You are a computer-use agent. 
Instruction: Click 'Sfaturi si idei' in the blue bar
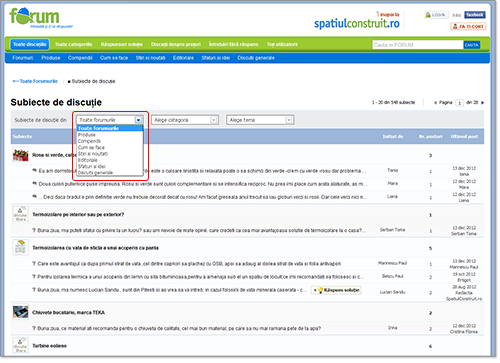215,58
